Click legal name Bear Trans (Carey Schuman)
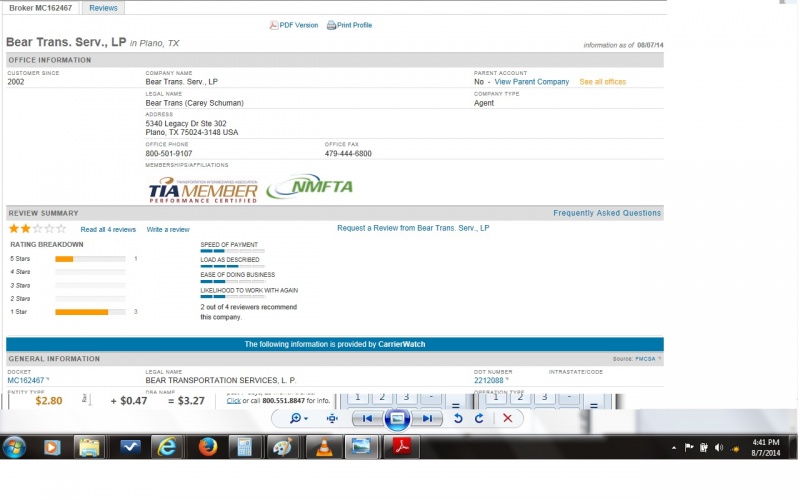The width and height of the screenshot is (800, 500). tap(194, 103)
